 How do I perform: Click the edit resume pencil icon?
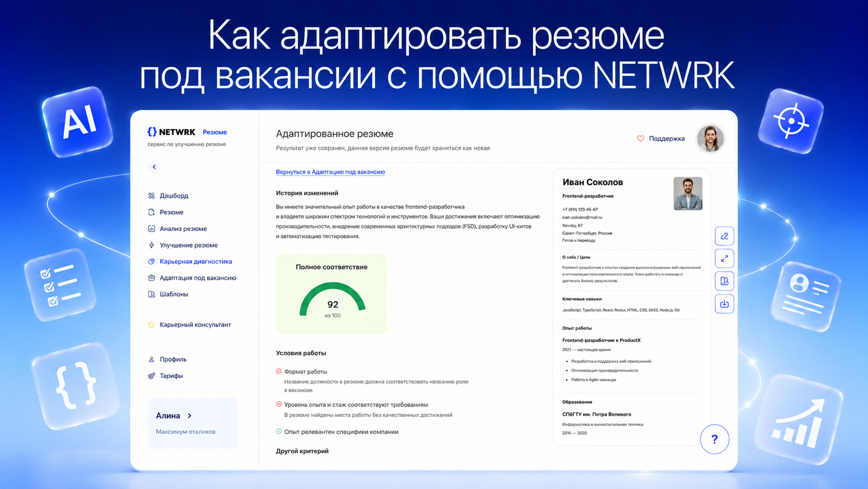tap(724, 236)
